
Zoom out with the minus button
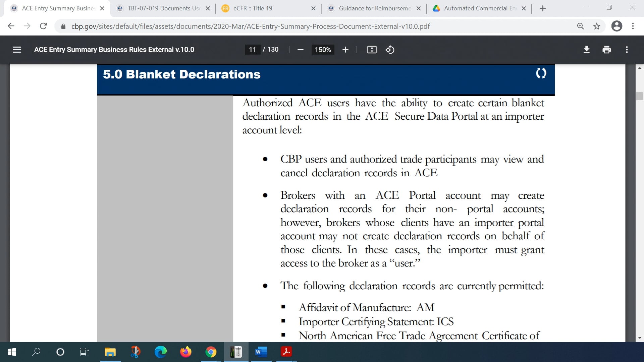pyautogui.click(x=300, y=50)
